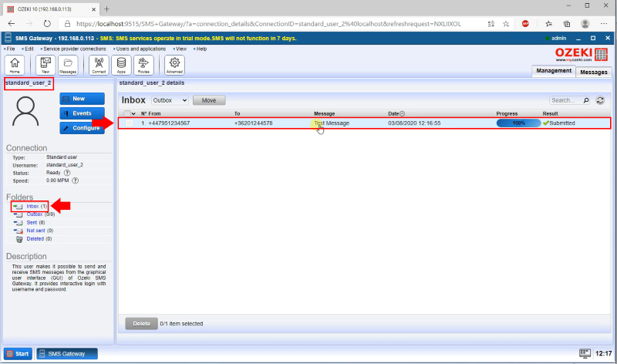Click the Delete button
Image resolution: width=617 pixels, height=364 pixels.
coord(141,323)
